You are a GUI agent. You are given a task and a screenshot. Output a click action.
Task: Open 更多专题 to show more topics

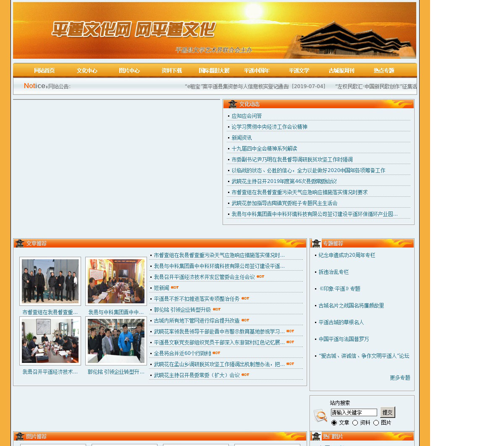(x=399, y=378)
